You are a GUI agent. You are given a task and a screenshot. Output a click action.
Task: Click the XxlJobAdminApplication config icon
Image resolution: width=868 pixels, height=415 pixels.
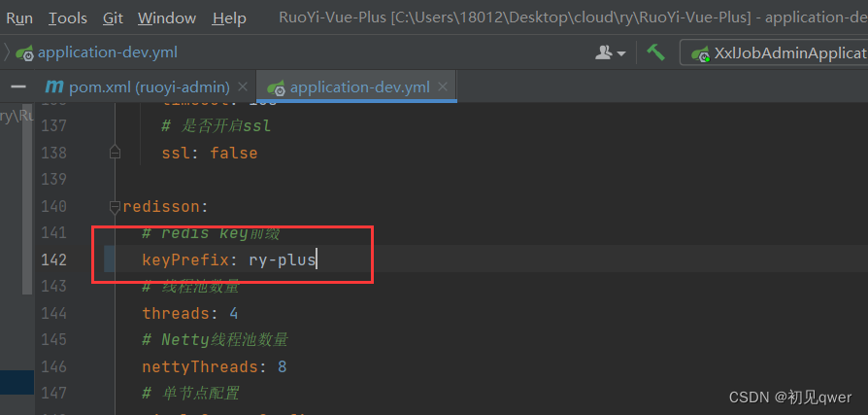(700, 53)
